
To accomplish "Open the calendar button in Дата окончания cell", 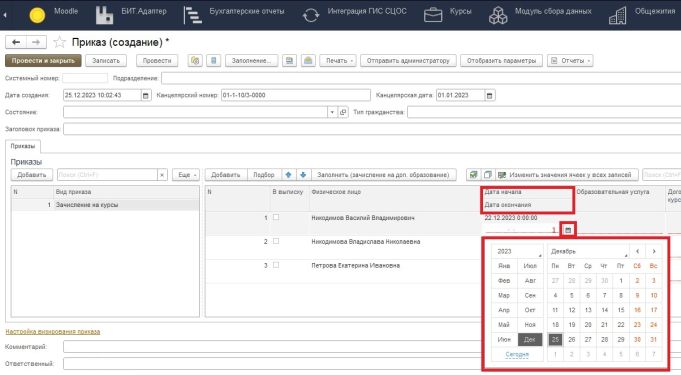I will tap(568, 229).
